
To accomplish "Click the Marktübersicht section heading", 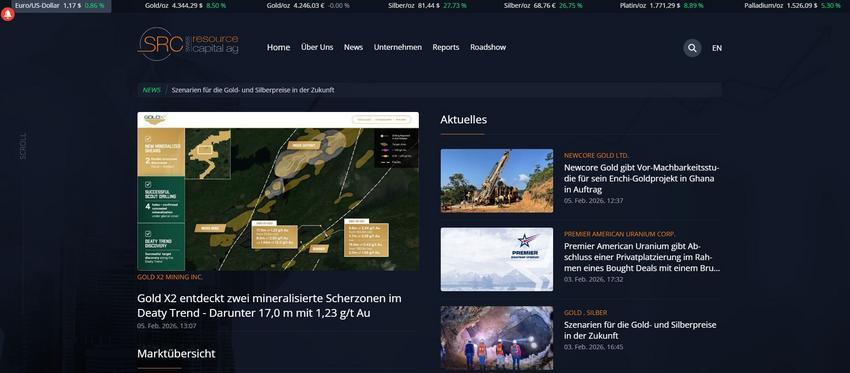I will point(176,353).
